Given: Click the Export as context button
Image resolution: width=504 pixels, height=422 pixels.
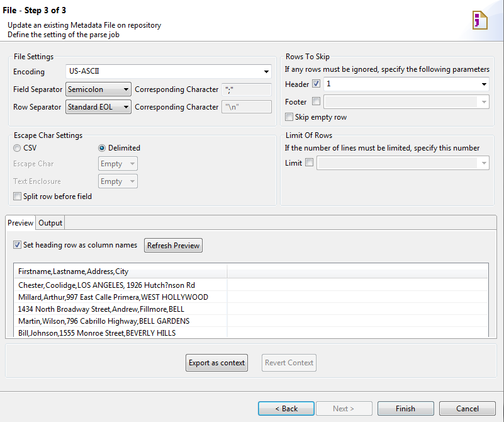Looking at the screenshot, I should pos(216,362).
